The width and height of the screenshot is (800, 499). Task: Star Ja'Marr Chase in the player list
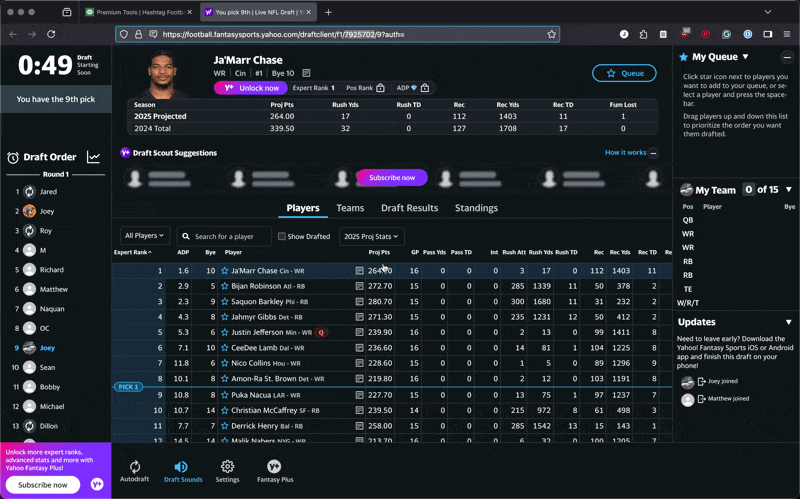(224, 271)
